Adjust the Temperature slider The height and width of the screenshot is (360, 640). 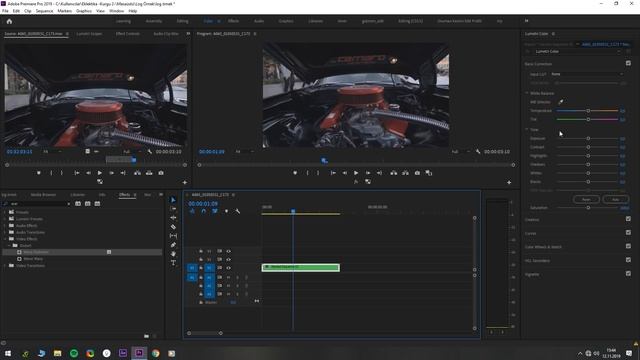coord(588,111)
